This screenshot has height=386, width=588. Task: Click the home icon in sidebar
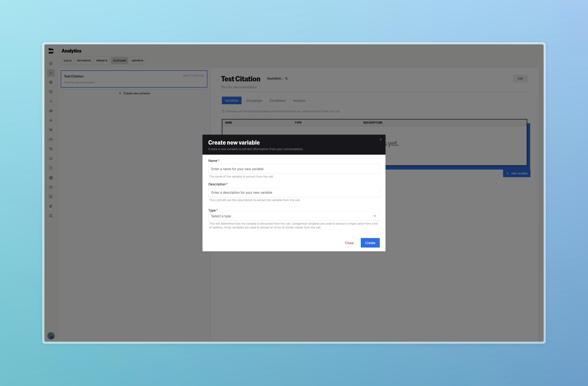(51, 63)
